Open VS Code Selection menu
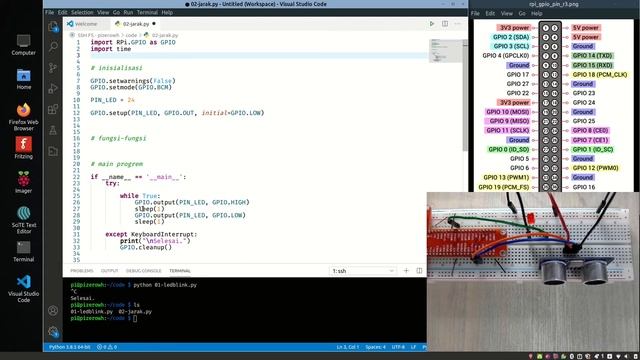This screenshot has height=360, width=640. pos(82,13)
